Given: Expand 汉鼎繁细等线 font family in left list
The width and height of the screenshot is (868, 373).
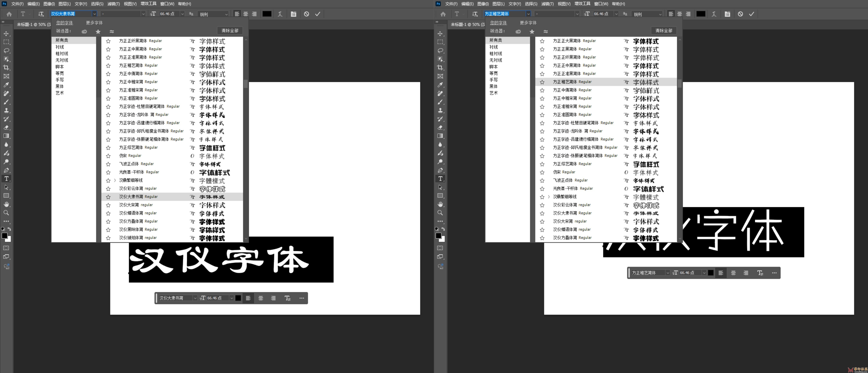Looking at the screenshot, I should (x=115, y=180).
